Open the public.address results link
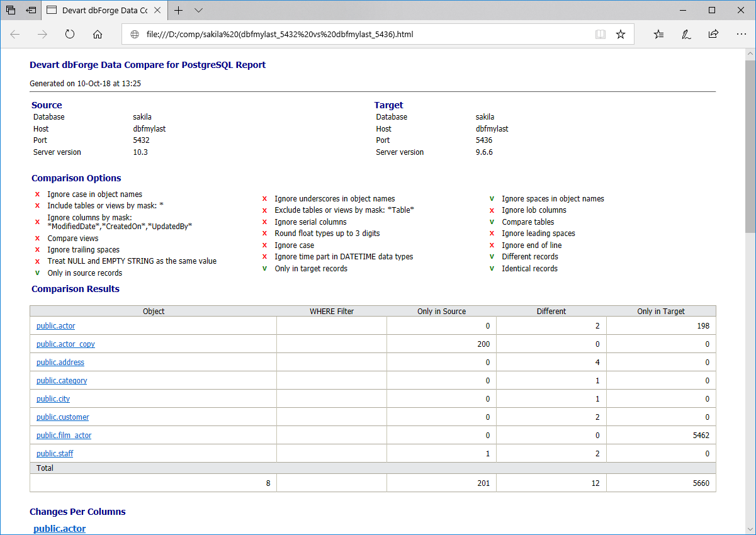Image resolution: width=756 pixels, height=535 pixels. 60,363
